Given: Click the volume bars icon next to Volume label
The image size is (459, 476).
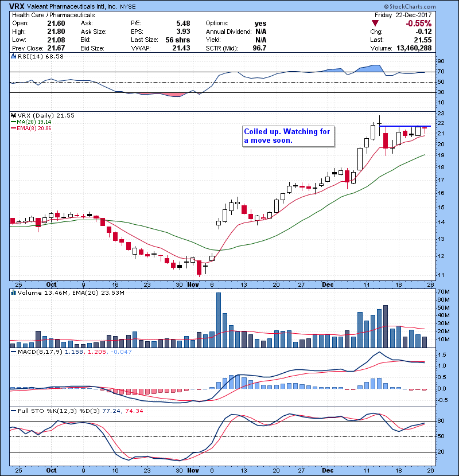Looking at the screenshot, I should point(13,292).
